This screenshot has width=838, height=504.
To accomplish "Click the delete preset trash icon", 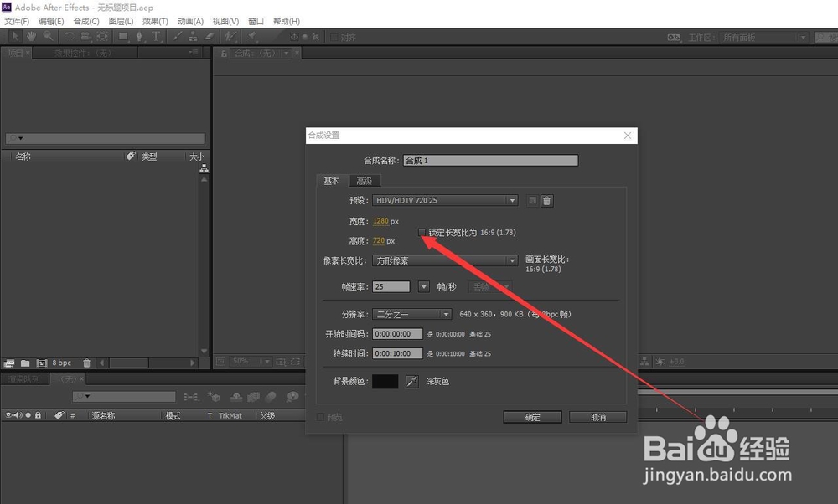I will point(546,201).
